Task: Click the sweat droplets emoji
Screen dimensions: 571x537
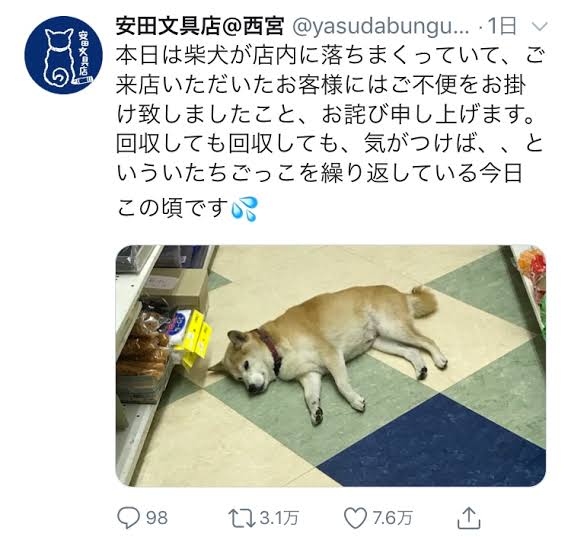Action: coord(245,209)
